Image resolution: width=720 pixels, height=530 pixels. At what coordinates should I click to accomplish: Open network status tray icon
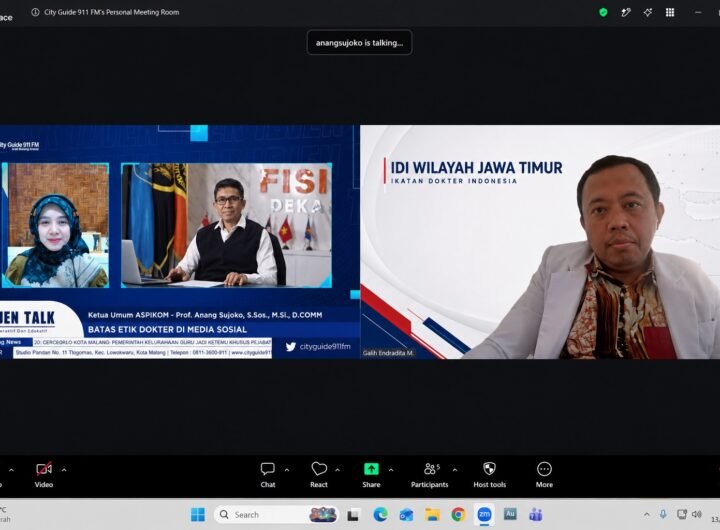click(x=682, y=514)
